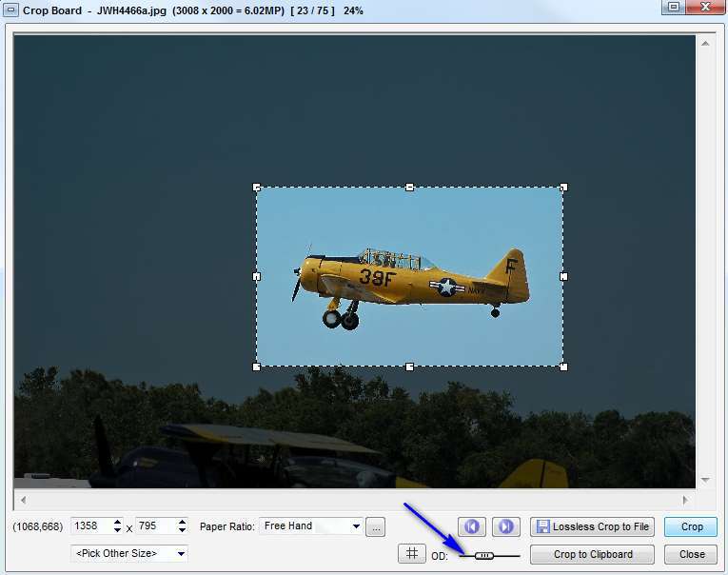Click the left-middle crop selection handle
The height and width of the screenshot is (575, 728).
coord(256,277)
